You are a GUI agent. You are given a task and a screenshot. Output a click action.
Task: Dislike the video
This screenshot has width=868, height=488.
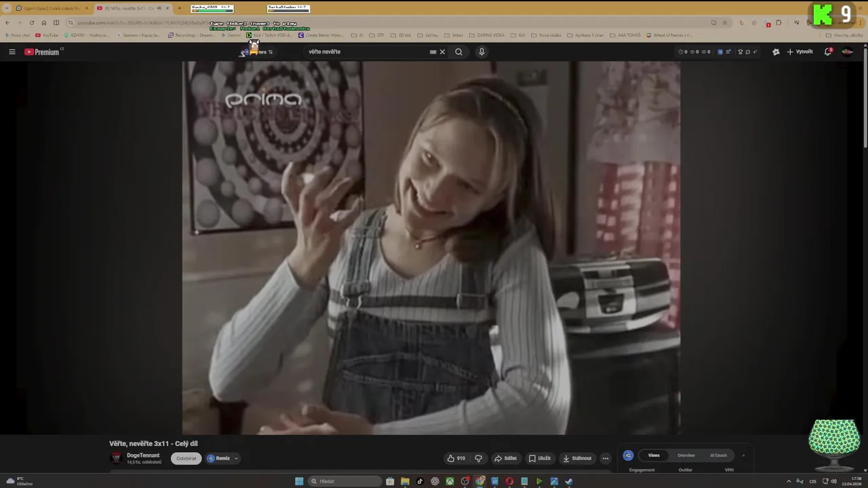[x=478, y=458]
